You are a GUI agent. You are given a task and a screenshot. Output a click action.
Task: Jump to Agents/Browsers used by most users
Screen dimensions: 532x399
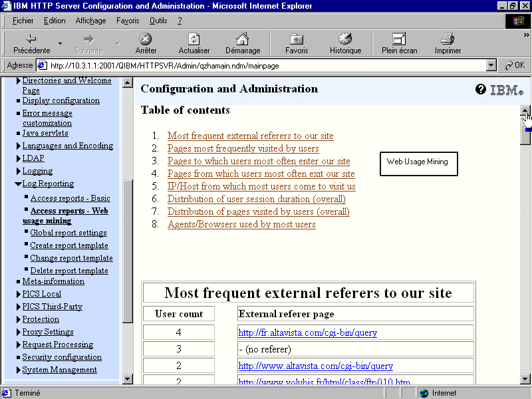tap(241, 225)
